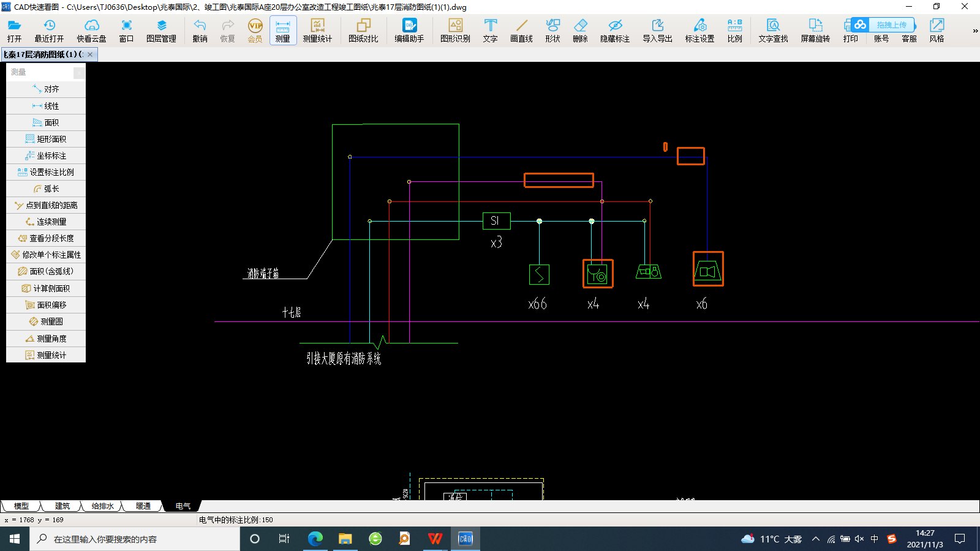Select 连续测量 continuous measure
Image resolution: width=980 pixels, height=551 pixels.
click(46, 222)
